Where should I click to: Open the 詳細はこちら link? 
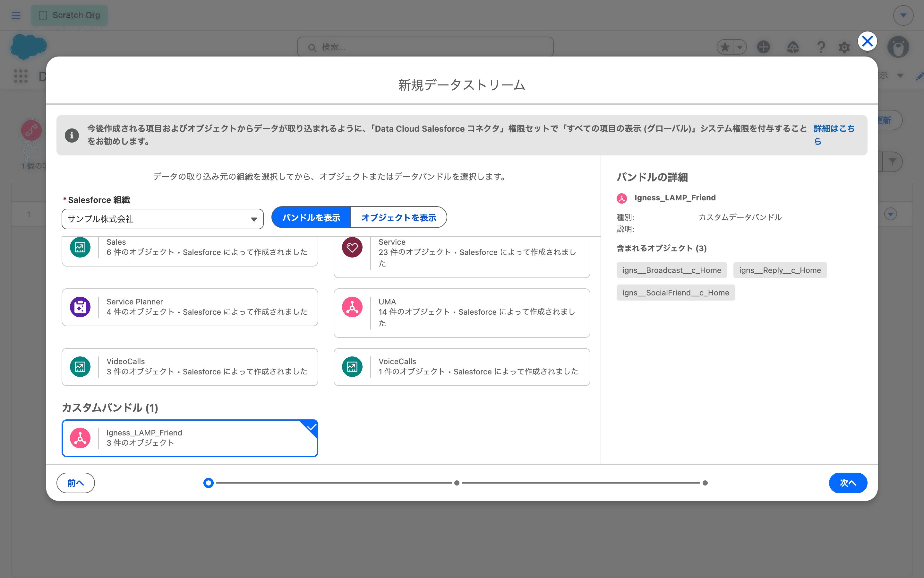click(x=834, y=135)
